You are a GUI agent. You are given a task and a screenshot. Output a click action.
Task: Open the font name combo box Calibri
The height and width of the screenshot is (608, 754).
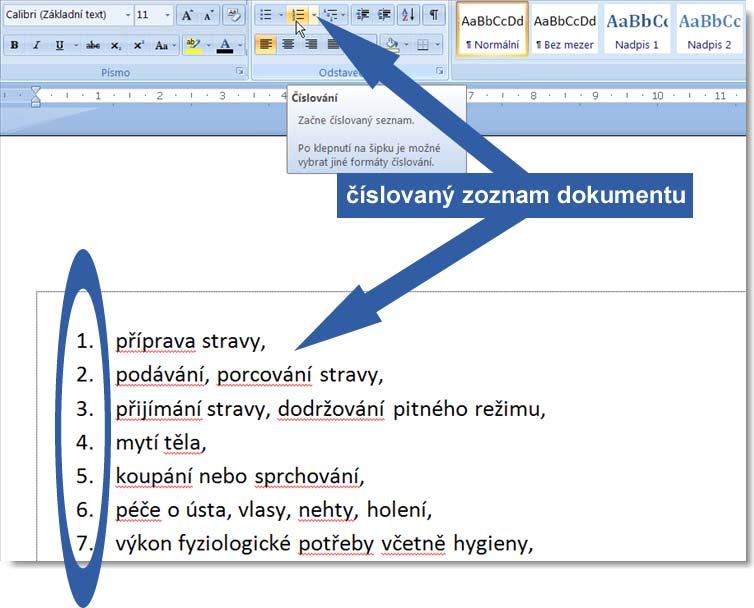(68, 15)
